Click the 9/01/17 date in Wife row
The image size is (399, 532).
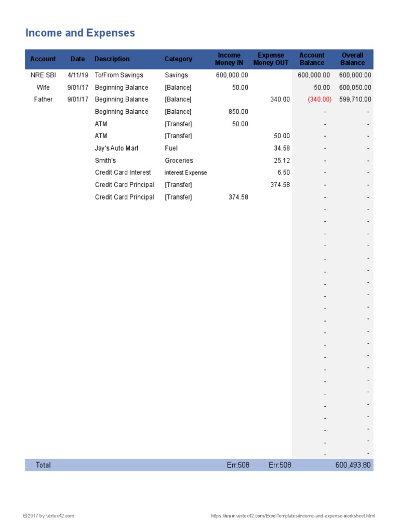point(78,87)
